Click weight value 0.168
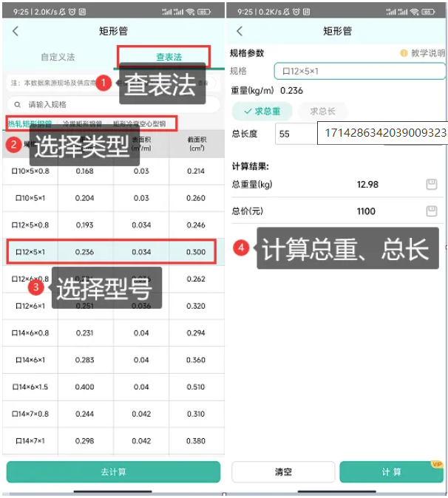The width and height of the screenshot is (448, 498). tap(84, 171)
